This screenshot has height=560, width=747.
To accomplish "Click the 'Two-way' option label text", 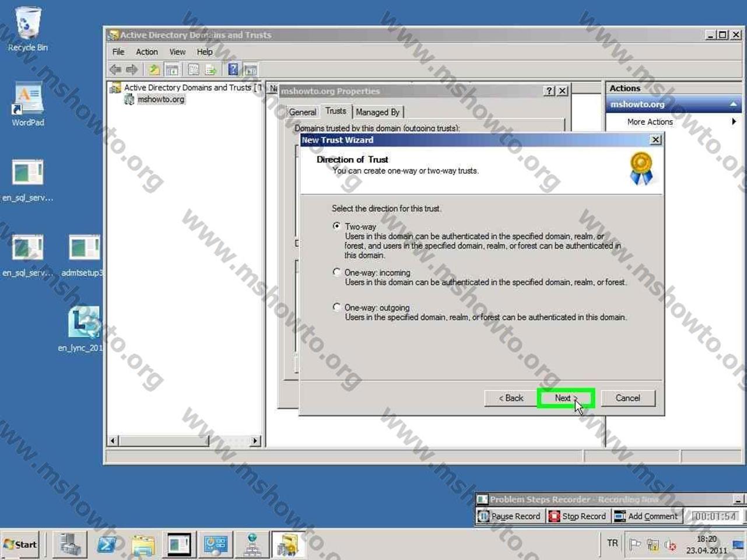I will 360,226.
